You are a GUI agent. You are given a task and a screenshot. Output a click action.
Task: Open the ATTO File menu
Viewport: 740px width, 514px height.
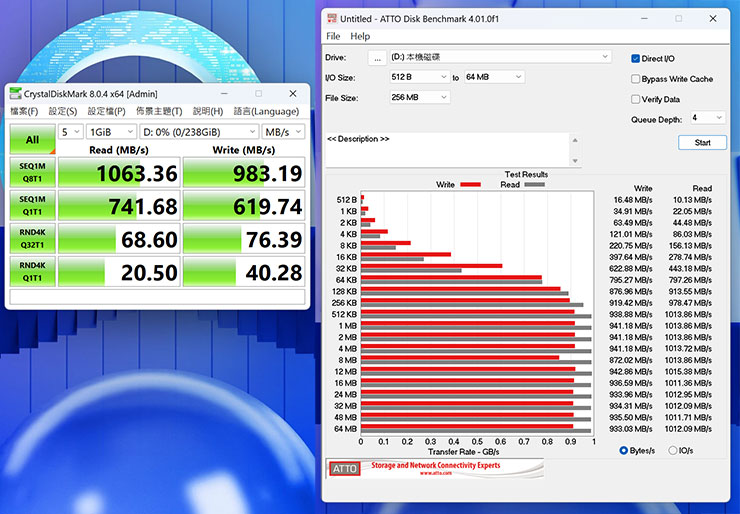(333, 36)
